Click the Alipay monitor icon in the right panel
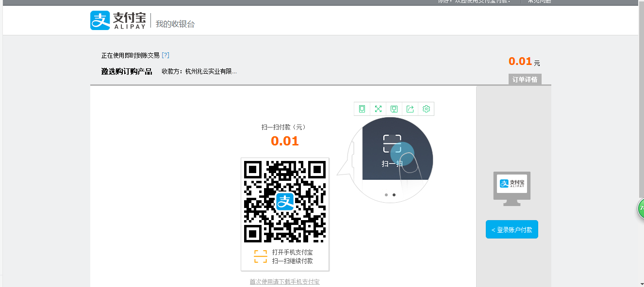The image size is (644, 287). coord(512,189)
